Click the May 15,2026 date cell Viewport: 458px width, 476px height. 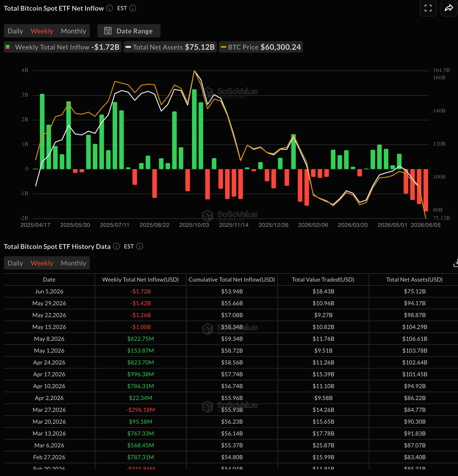click(49, 327)
